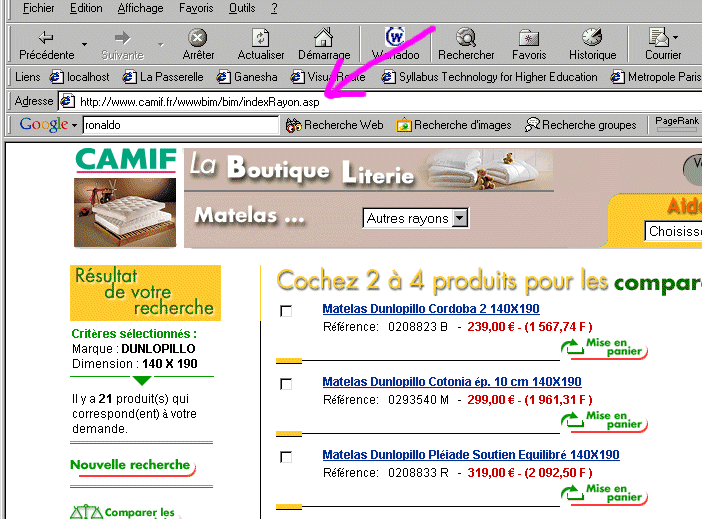Open the Matelas Dunlopillo Pléiade Soutien Equilibré link
702x519 pixels.
pos(471,455)
